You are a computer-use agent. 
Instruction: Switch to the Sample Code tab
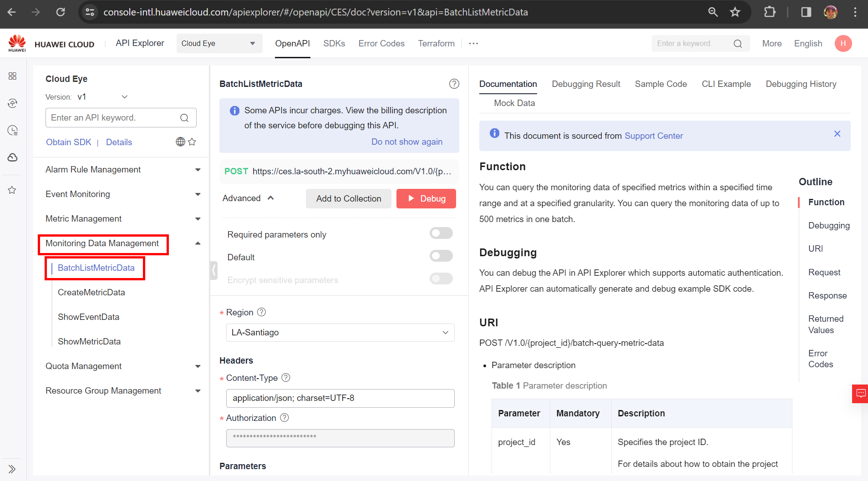point(660,84)
